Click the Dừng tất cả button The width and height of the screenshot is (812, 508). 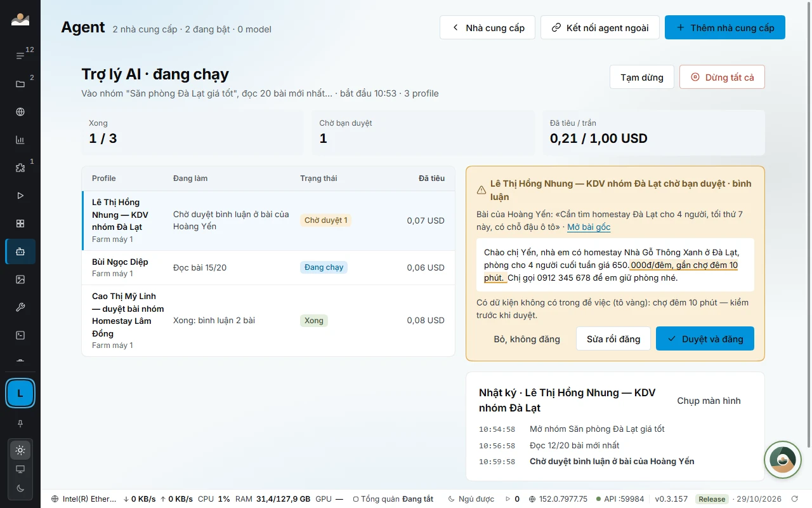pos(722,77)
